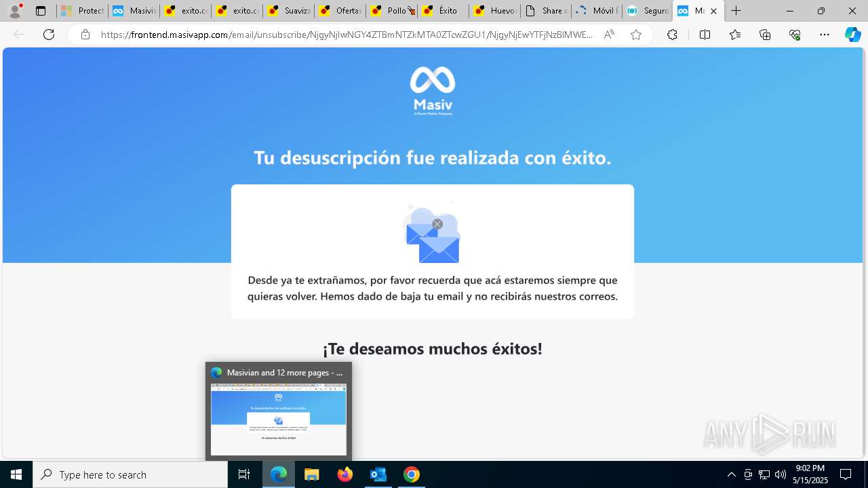Open Chrome from the taskbar
Viewport: 868px width, 488px height.
[411, 474]
